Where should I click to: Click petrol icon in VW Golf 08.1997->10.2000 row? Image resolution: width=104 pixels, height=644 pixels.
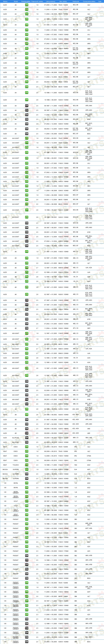[27, 501]
